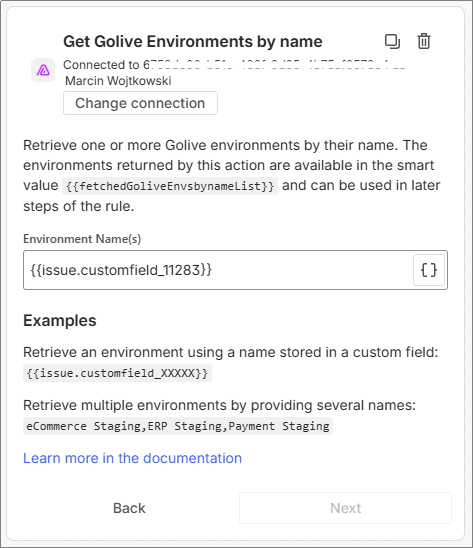Click the Environment Name(s) label

pos(82,239)
